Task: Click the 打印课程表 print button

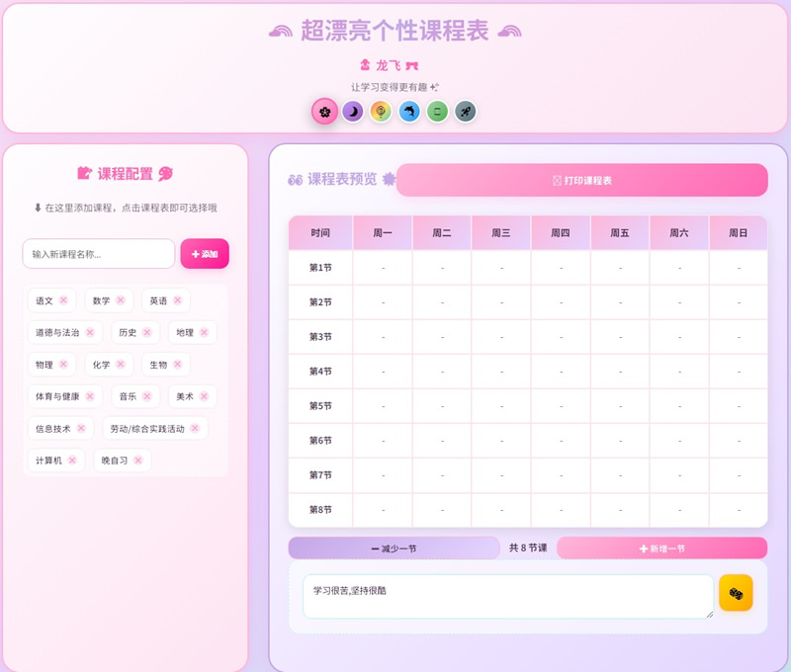Action: pos(581,181)
